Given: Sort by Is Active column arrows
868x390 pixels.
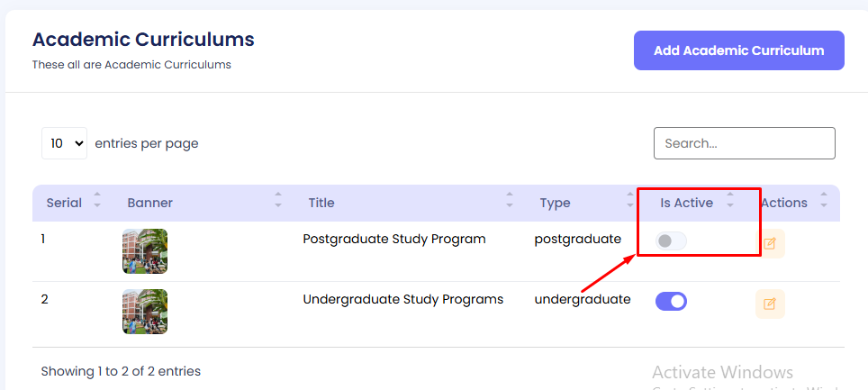Looking at the screenshot, I should pos(730,200).
